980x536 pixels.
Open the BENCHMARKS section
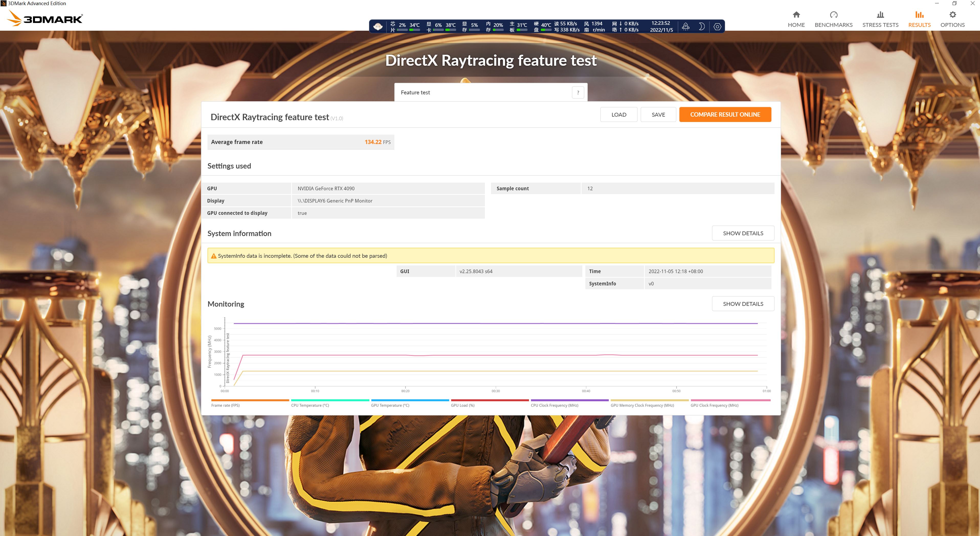(833, 19)
